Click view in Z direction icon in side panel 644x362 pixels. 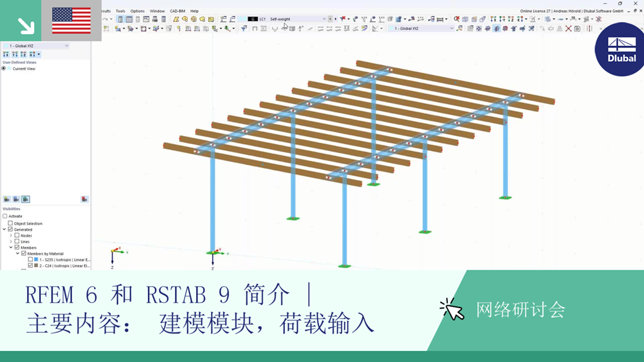tap(24, 54)
